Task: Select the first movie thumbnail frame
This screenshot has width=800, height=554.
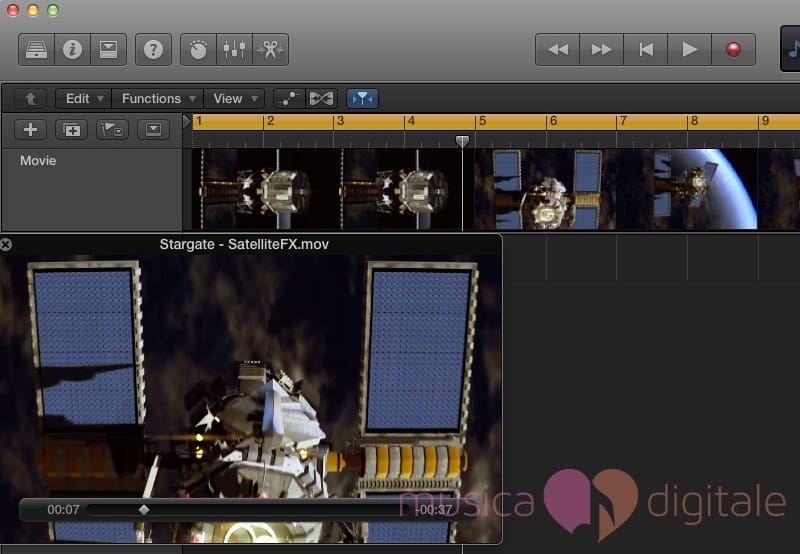Action: point(262,189)
